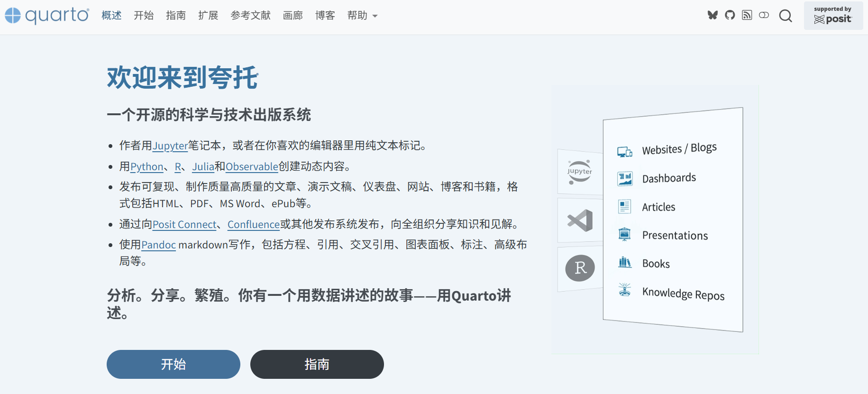
Task: Click the Presentations easel icon
Action: click(625, 234)
